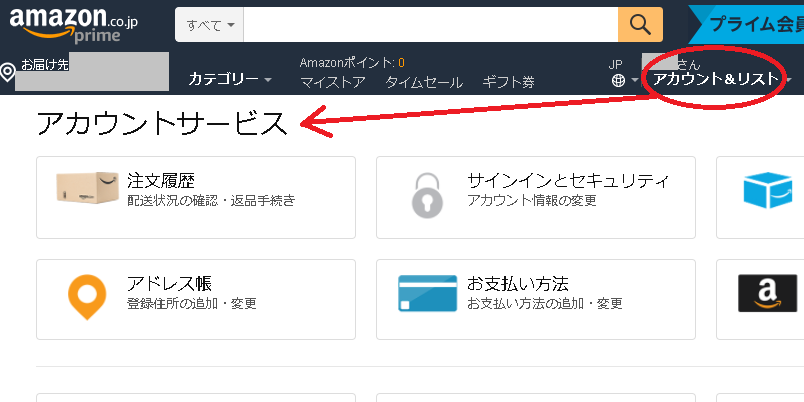
Task: Expand the カテゴリー dropdown menu
Action: (x=230, y=79)
